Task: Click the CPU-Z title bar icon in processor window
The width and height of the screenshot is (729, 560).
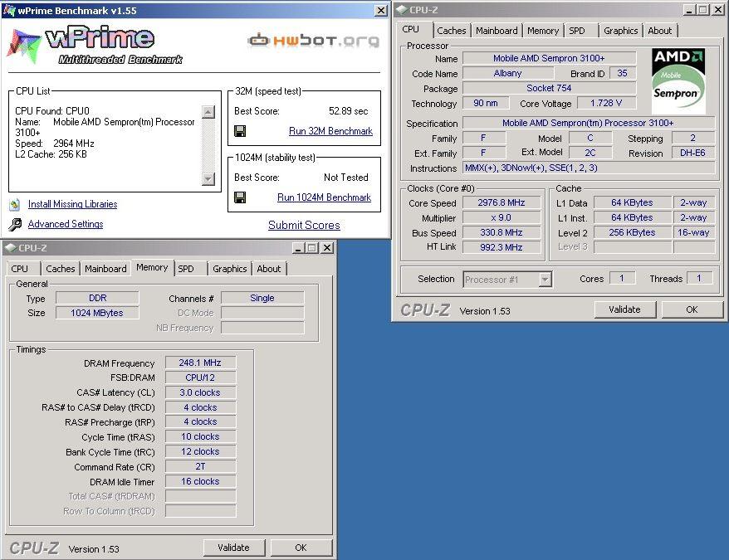Action: [402, 10]
